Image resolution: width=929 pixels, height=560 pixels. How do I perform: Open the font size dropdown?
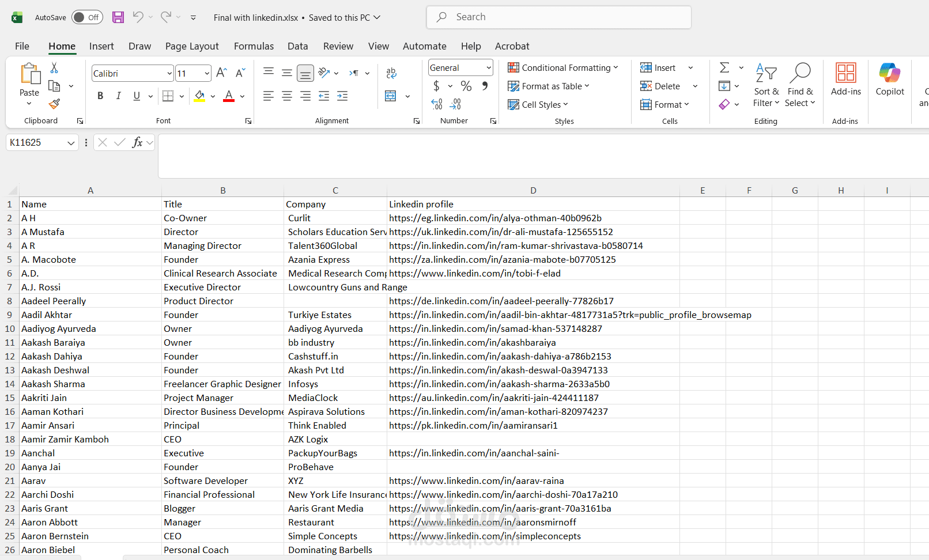pyautogui.click(x=207, y=73)
